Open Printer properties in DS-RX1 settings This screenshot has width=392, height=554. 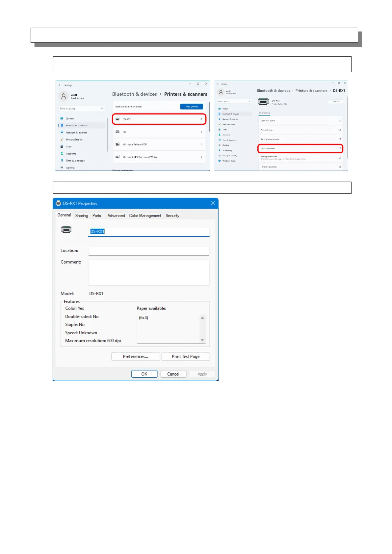tap(300, 148)
